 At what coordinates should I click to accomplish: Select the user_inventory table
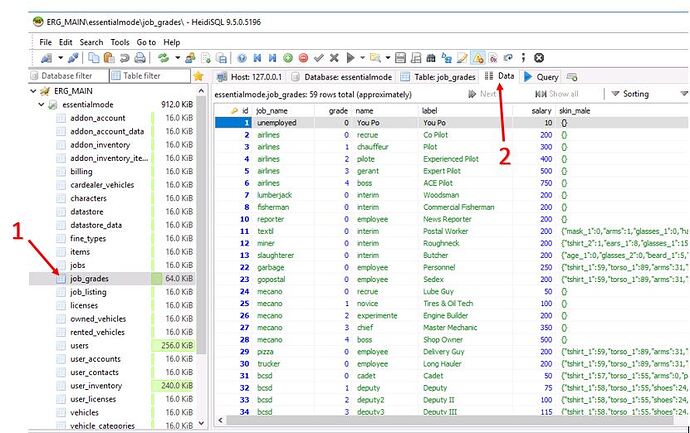(x=95, y=385)
